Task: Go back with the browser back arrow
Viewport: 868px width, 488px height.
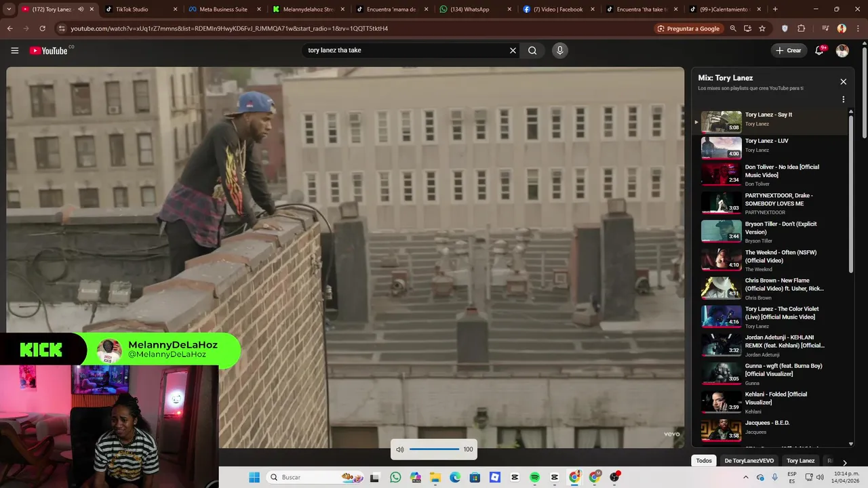Action: coord(9,28)
